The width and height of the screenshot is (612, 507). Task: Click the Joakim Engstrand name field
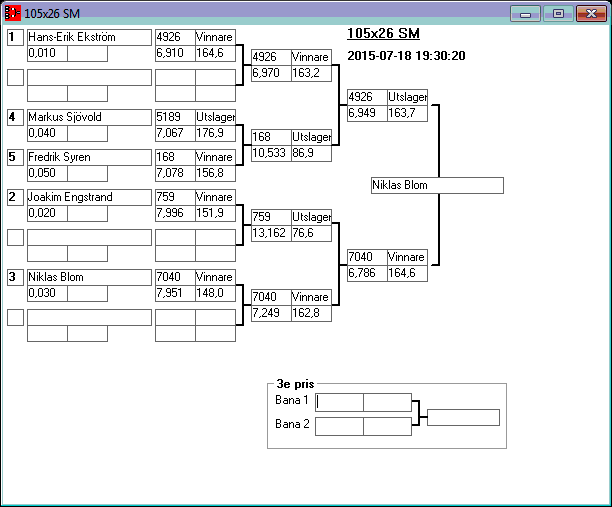coord(88,197)
